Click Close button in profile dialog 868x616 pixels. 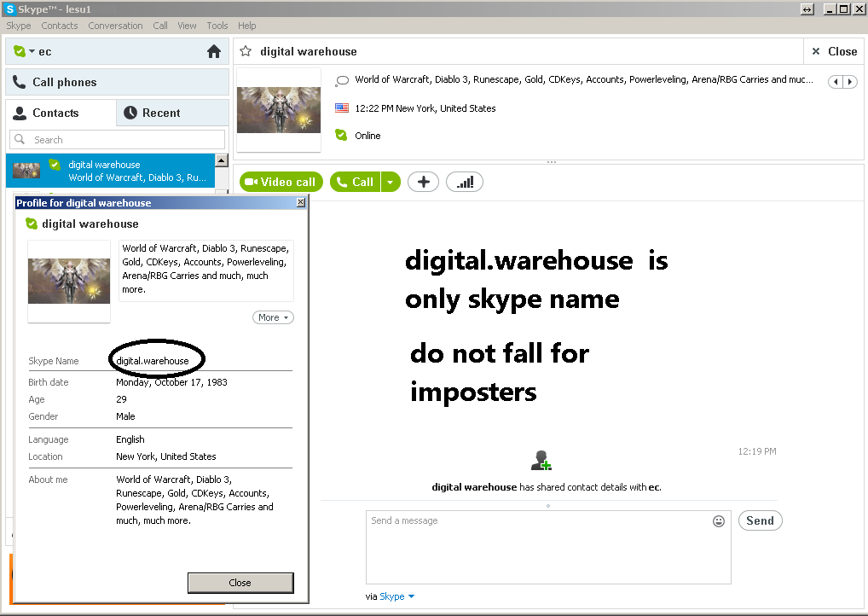coord(240,583)
